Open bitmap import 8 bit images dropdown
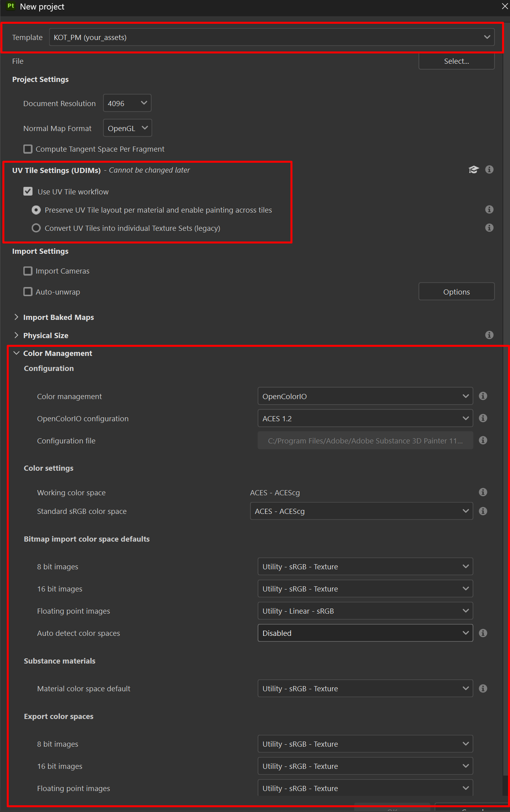510x812 pixels. point(365,567)
